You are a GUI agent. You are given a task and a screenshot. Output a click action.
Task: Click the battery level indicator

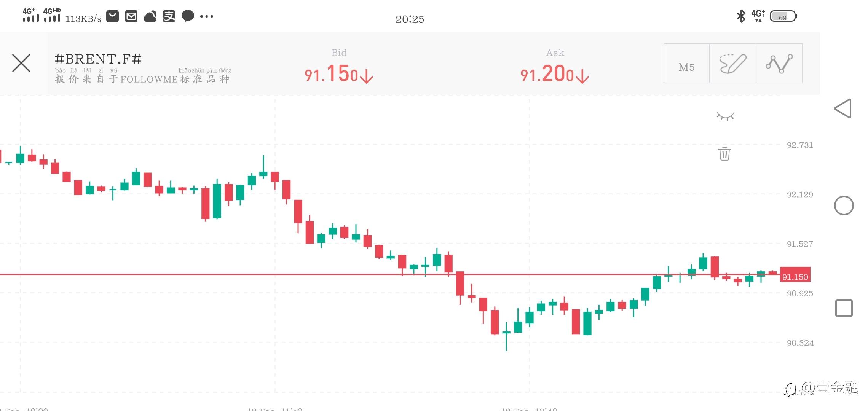pyautogui.click(x=783, y=16)
